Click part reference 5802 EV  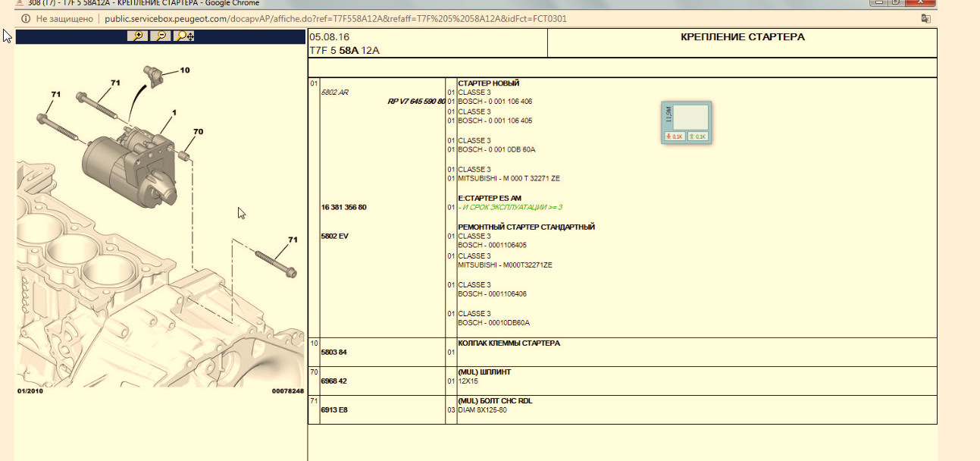point(335,236)
